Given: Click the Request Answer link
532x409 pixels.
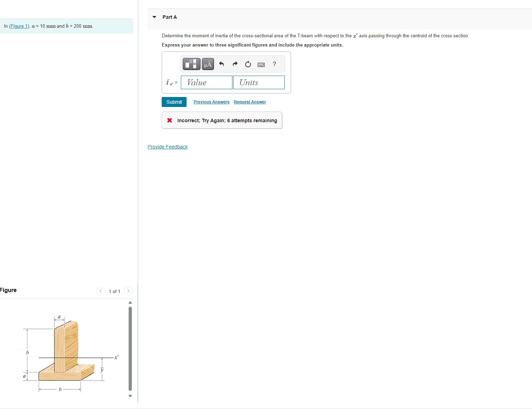Looking at the screenshot, I should click(250, 102).
